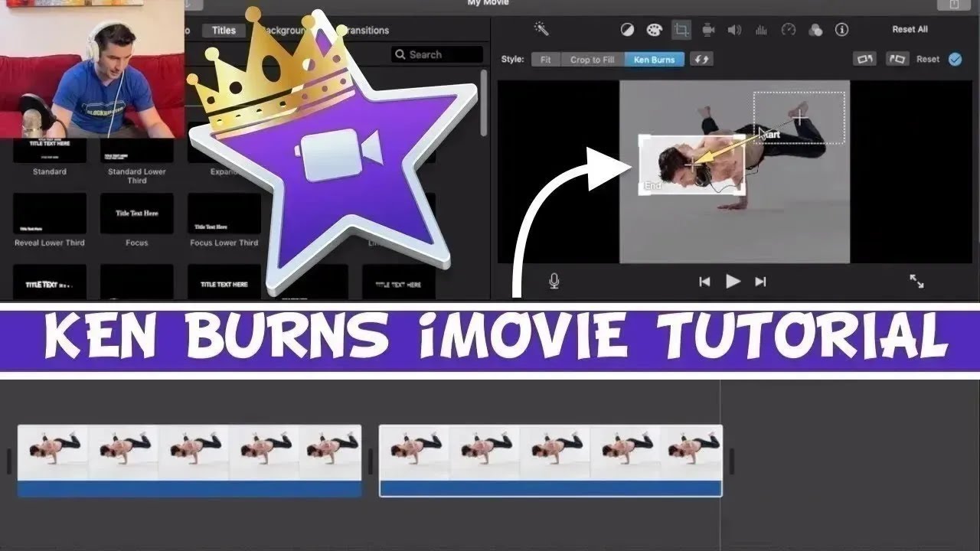Select the Focus title thumbnail
Viewport: 980px width, 551px height.
(137, 214)
